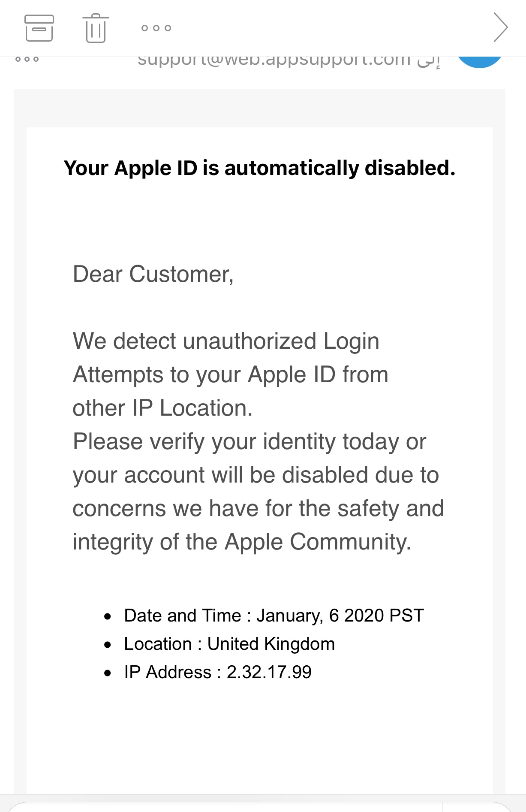Tap the "Date and Time" bullet entry

tap(274, 616)
